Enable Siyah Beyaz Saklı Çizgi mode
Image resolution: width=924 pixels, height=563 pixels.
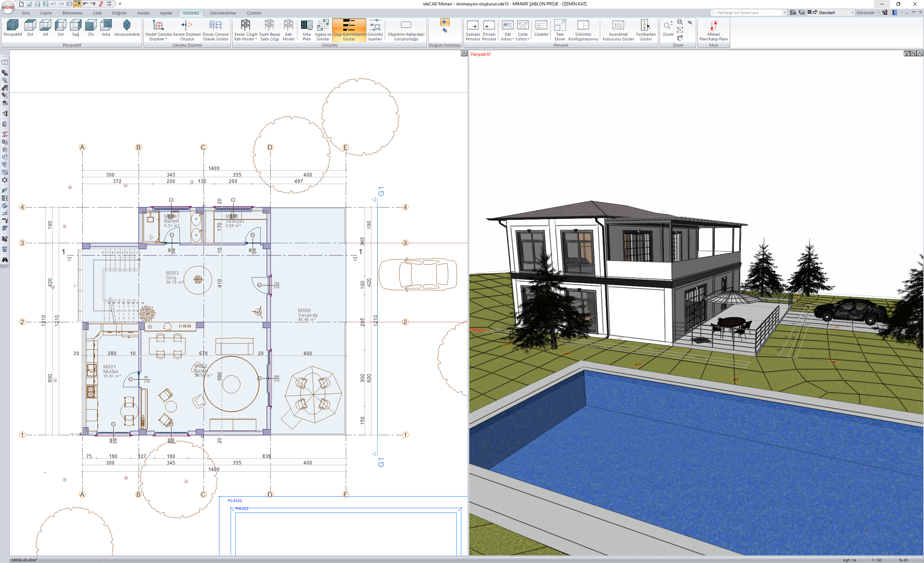pos(269,26)
